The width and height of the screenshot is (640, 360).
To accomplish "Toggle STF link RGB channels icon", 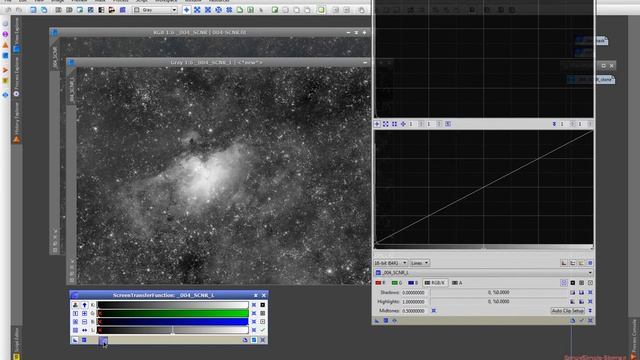I will [75, 313].
